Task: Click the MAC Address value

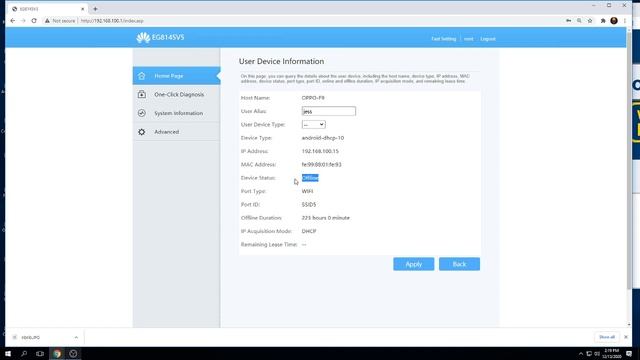Action: [x=322, y=164]
